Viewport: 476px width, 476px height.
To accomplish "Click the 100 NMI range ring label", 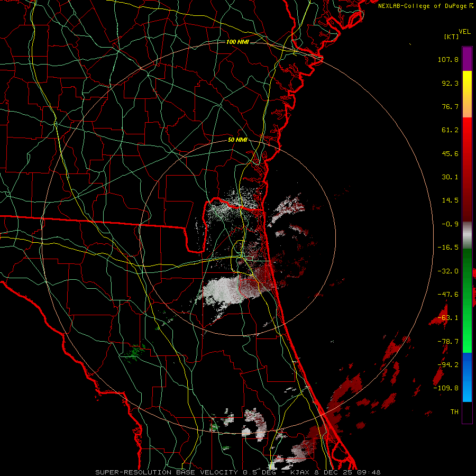I will [x=237, y=42].
